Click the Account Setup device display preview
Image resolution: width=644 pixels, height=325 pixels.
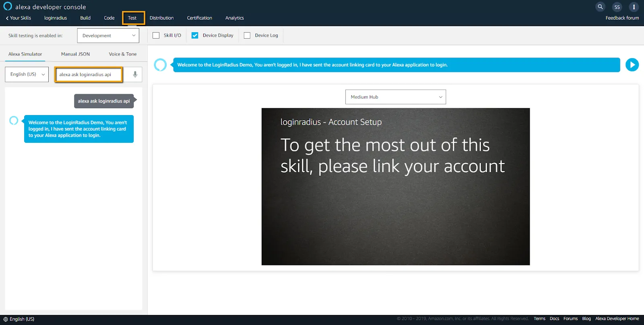click(396, 187)
